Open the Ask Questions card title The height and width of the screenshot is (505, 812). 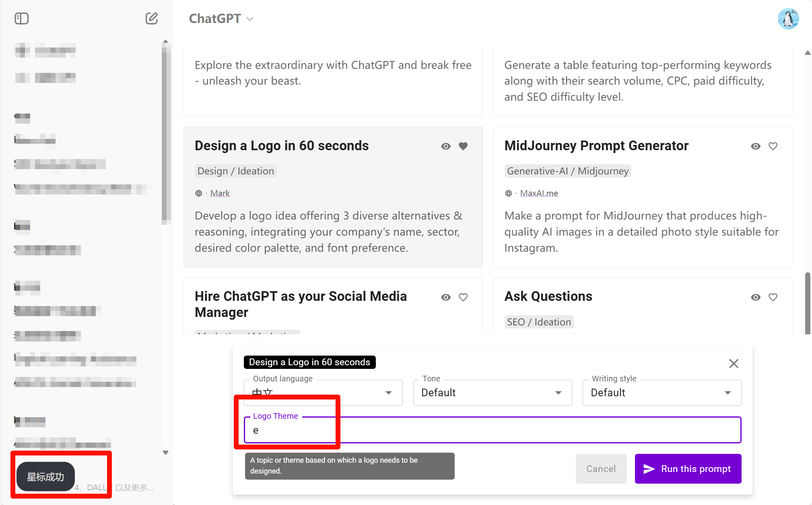tap(548, 296)
